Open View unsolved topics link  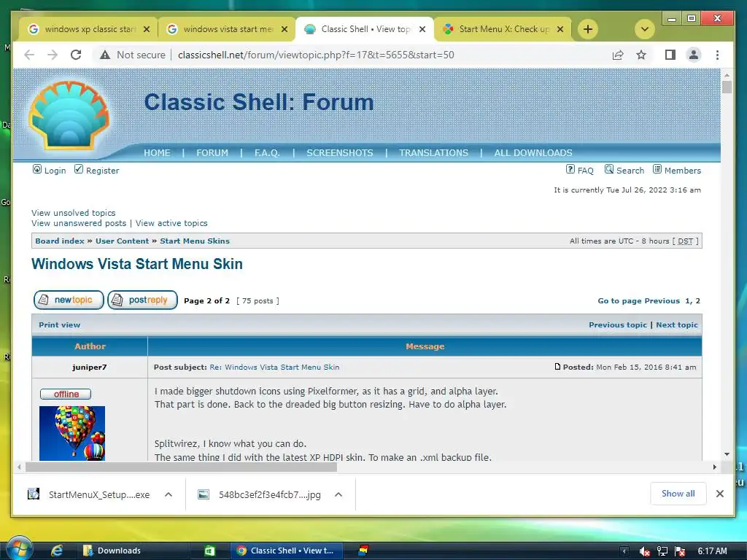click(x=74, y=213)
